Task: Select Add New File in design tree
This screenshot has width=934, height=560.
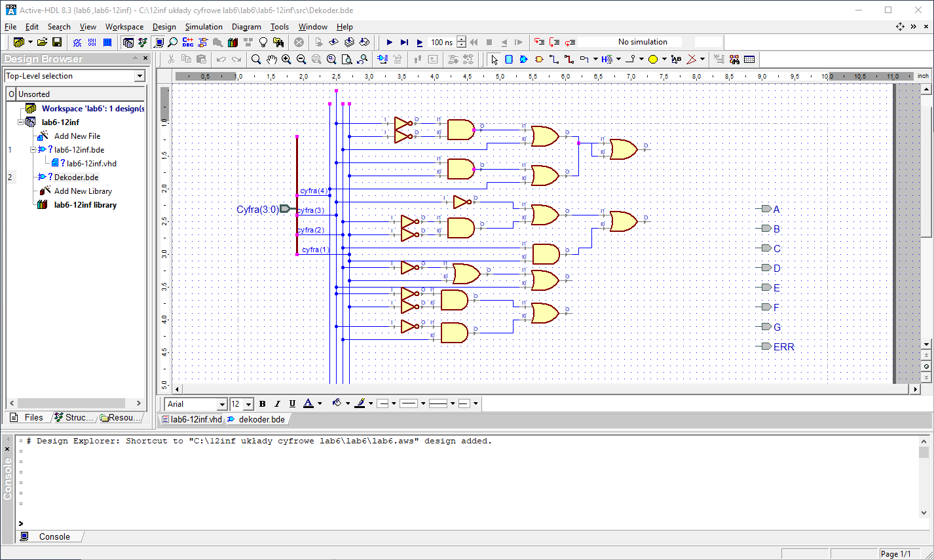Action: point(77,136)
